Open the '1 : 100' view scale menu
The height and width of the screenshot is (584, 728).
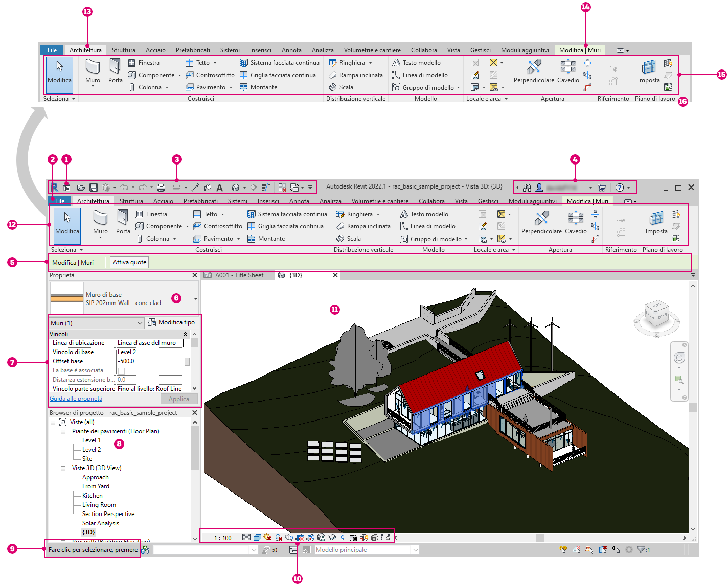coord(223,538)
